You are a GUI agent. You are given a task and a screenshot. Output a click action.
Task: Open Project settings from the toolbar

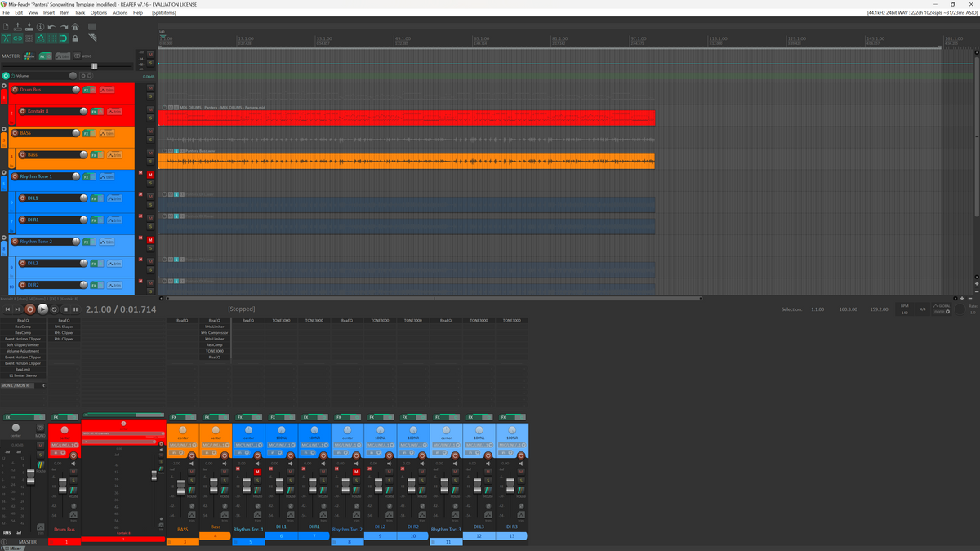[40, 26]
